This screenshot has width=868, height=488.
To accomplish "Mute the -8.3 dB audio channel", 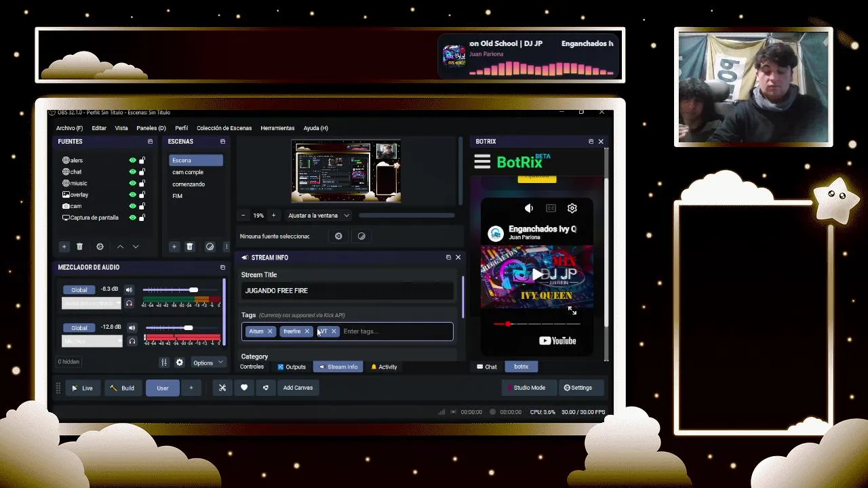I will click(x=129, y=289).
